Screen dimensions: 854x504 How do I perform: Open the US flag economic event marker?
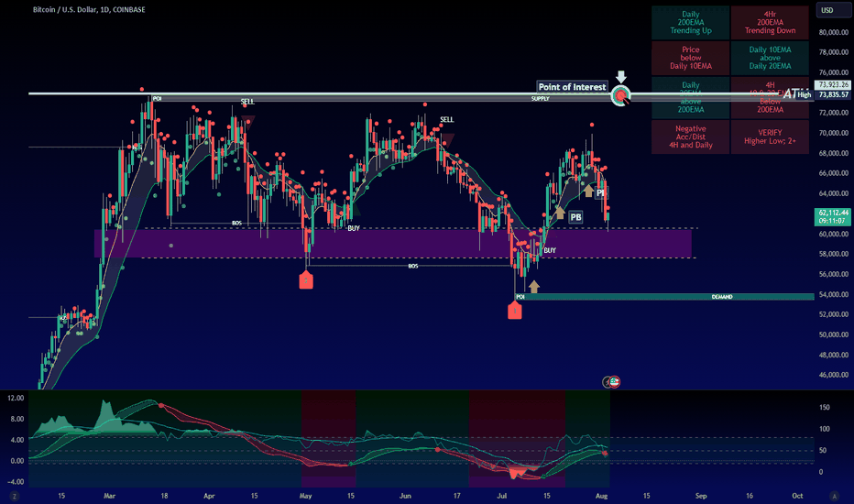(x=615, y=382)
